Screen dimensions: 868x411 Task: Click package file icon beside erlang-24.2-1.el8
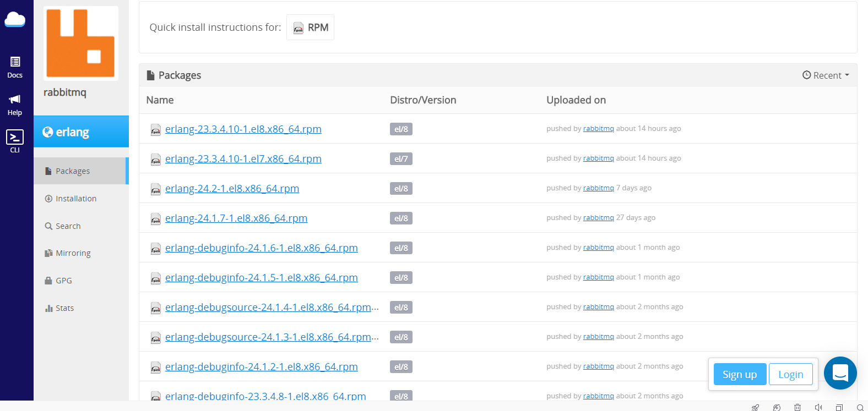pyautogui.click(x=156, y=189)
